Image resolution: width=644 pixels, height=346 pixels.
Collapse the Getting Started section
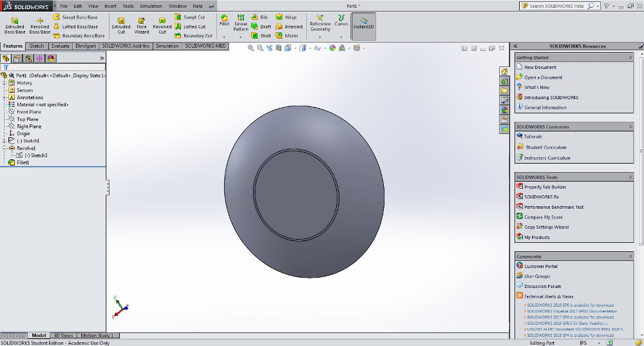point(630,57)
